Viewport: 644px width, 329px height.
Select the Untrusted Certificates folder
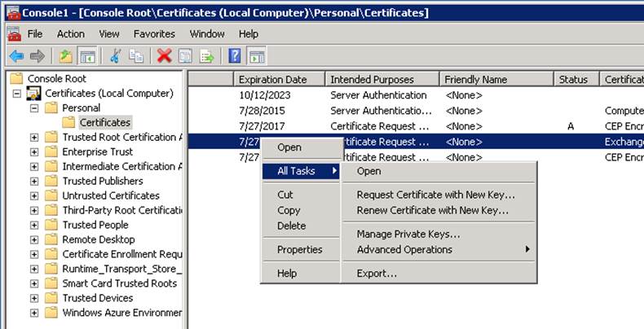point(111,195)
